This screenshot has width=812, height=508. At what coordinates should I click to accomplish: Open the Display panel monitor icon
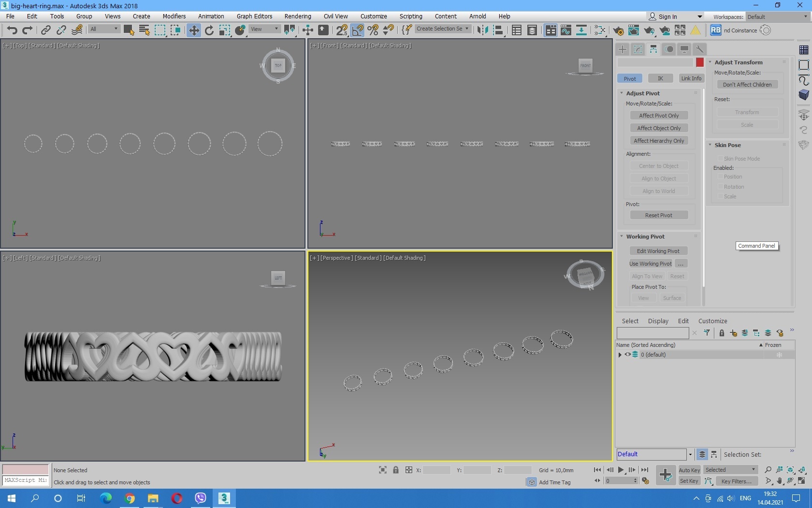[684, 49]
